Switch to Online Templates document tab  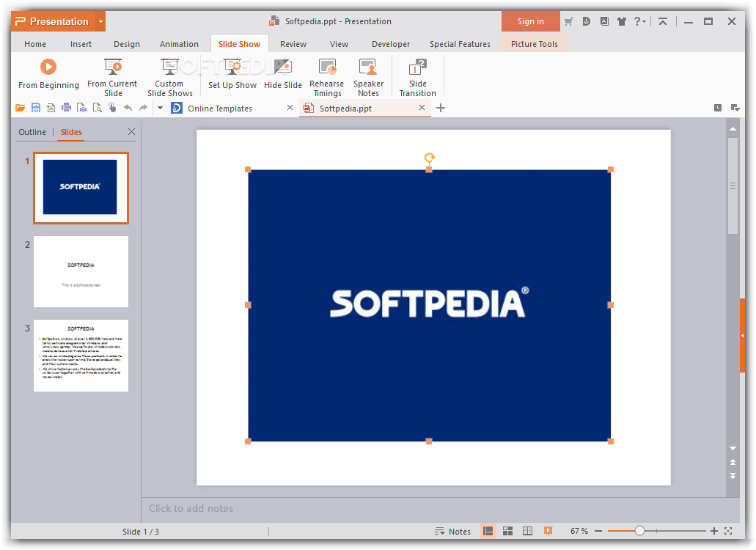(220, 109)
